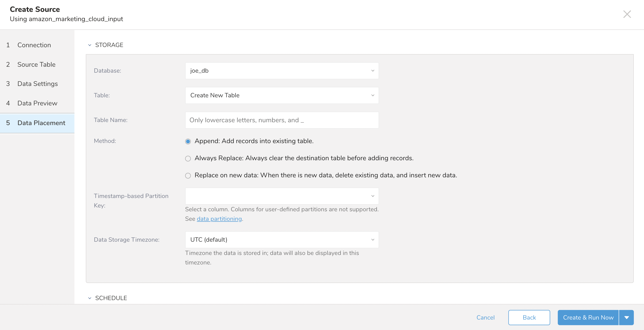Screen dimensions: 644x330
Task: Select the Always Replace radio button
Action: point(188,159)
